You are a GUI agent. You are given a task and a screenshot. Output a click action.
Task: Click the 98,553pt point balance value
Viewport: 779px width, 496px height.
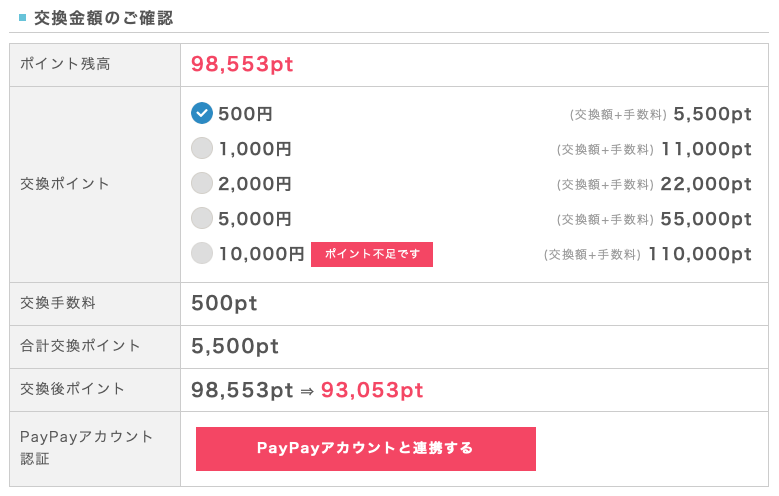click(242, 64)
